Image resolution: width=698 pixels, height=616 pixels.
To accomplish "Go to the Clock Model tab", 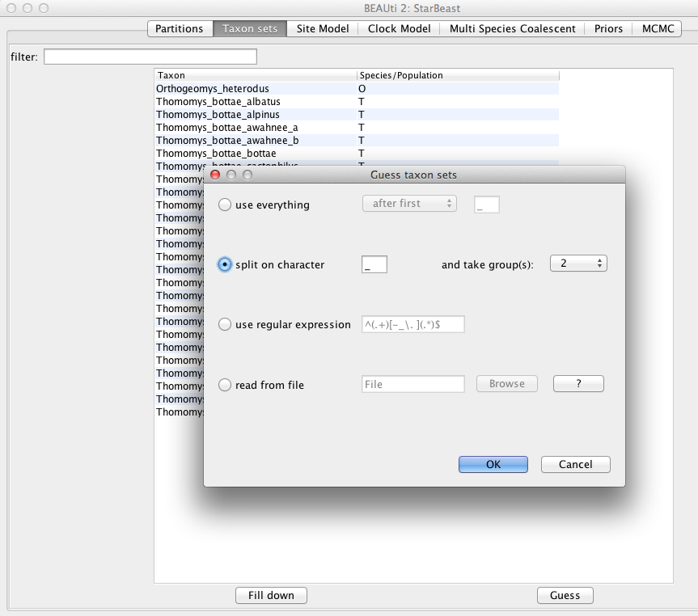I will (399, 29).
